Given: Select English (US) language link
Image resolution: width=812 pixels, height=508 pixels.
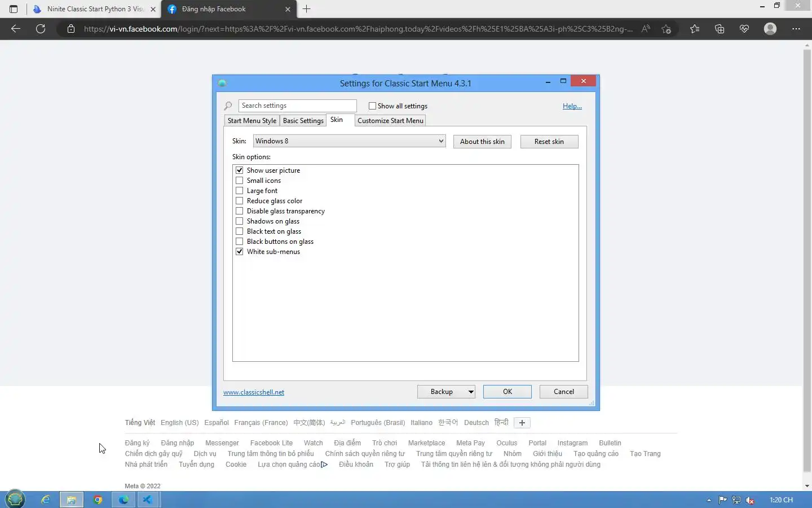Looking at the screenshot, I should [x=179, y=423].
